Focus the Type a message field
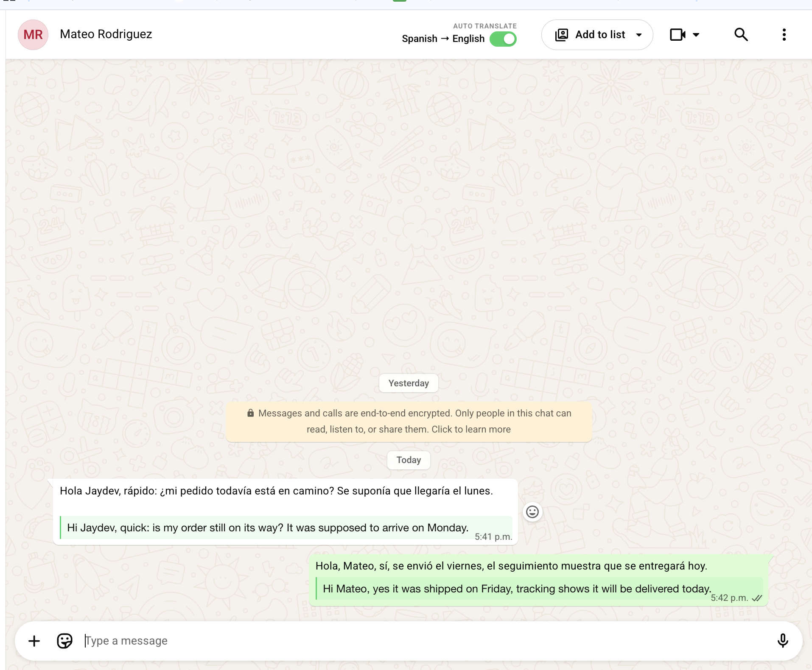The height and width of the screenshot is (670, 812). tap(424, 641)
